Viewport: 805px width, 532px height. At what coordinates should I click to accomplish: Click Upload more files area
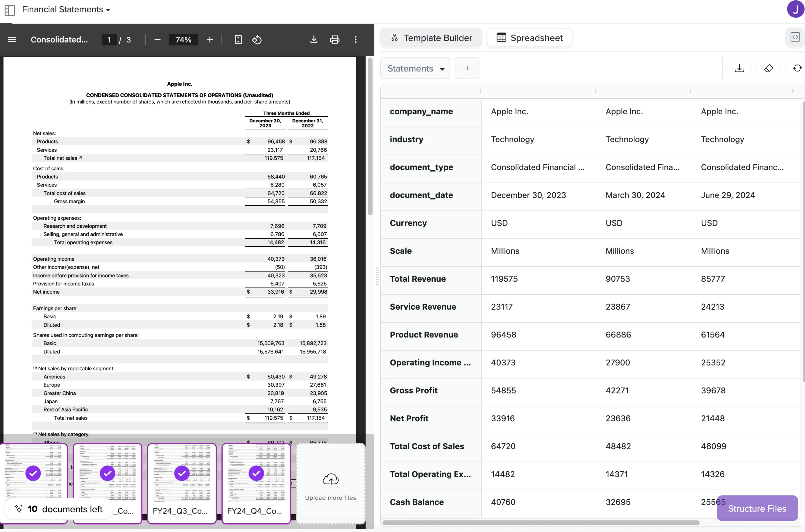coord(330,484)
